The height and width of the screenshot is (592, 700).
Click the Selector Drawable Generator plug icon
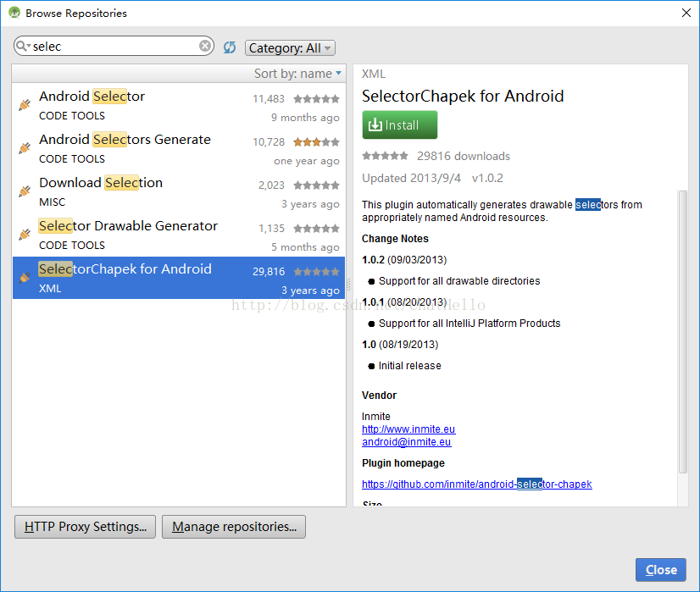click(x=25, y=235)
